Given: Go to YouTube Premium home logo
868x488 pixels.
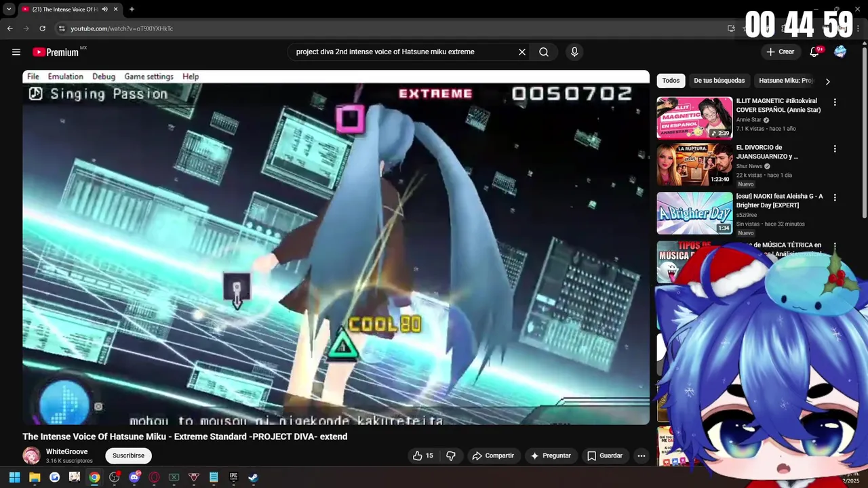Looking at the screenshot, I should [59, 52].
